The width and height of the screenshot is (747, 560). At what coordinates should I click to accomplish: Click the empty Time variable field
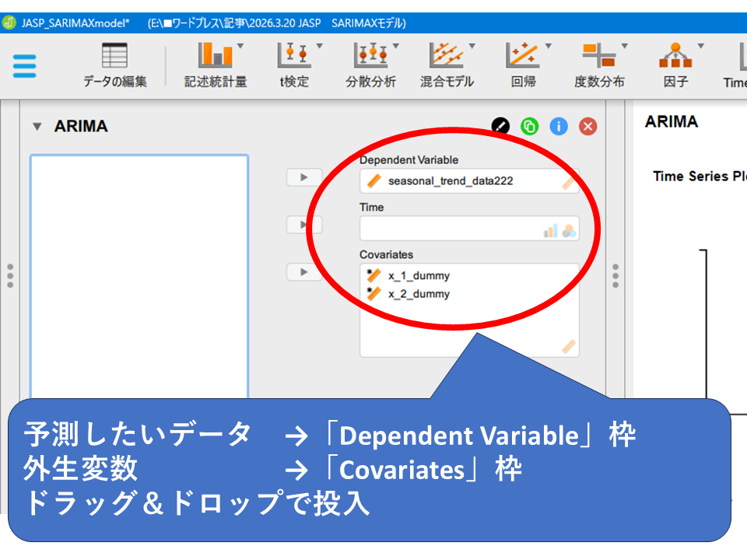[451, 229]
